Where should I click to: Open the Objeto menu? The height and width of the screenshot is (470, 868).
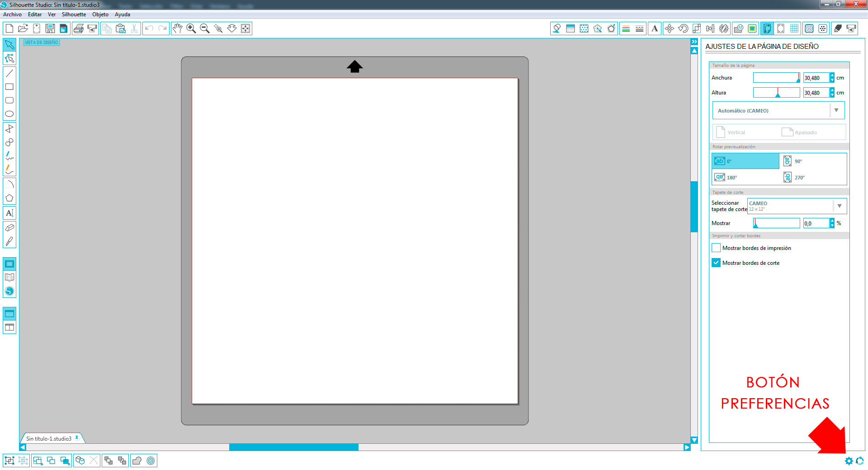tap(100, 14)
